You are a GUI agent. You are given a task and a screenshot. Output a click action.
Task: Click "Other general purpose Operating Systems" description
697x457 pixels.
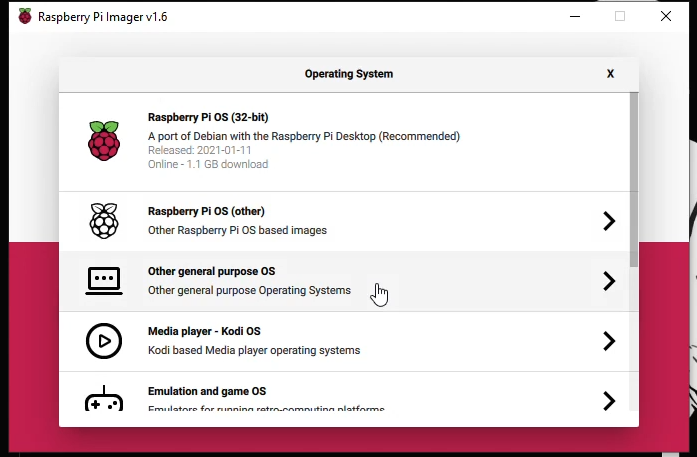click(249, 290)
